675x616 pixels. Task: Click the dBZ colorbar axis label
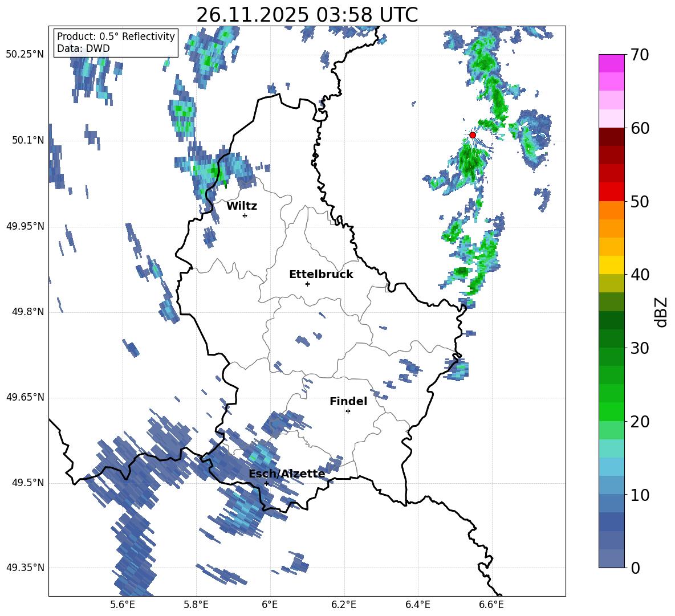pyautogui.click(x=662, y=312)
